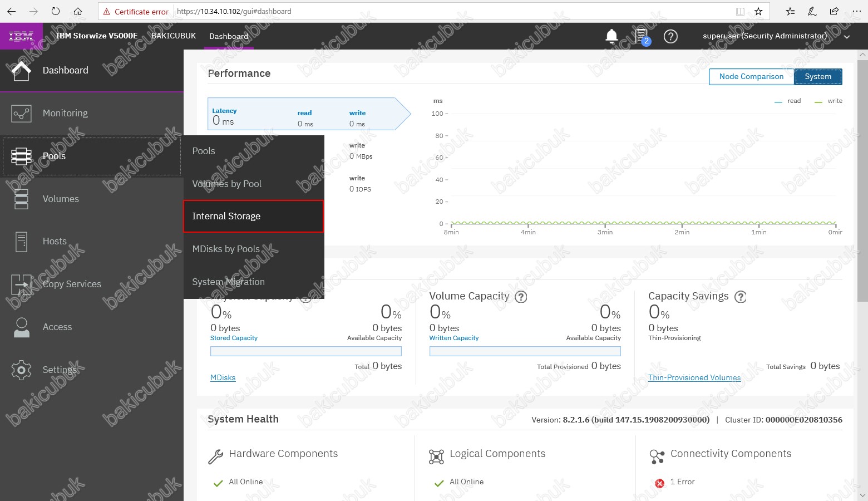Open the help question mark icon
The height and width of the screenshot is (501, 868).
[x=671, y=37]
